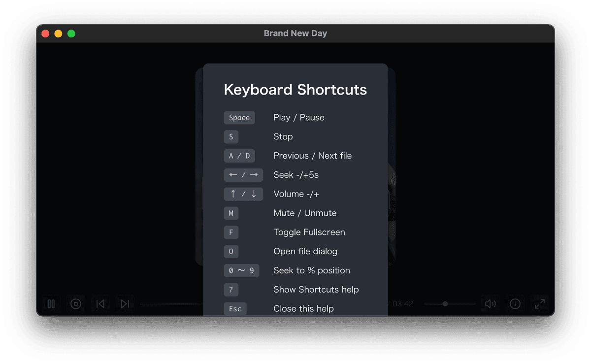Zoom window using the green traffic light
This screenshot has width=591, height=364.
tap(71, 33)
